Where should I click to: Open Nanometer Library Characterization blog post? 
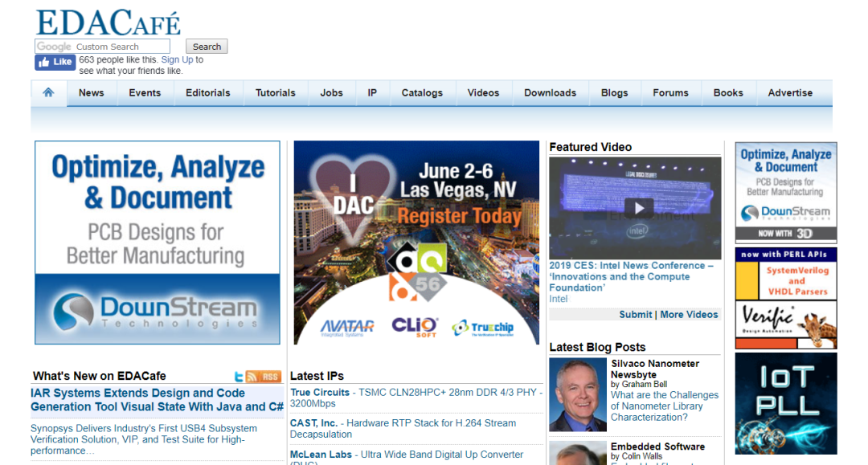click(x=665, y=406)
